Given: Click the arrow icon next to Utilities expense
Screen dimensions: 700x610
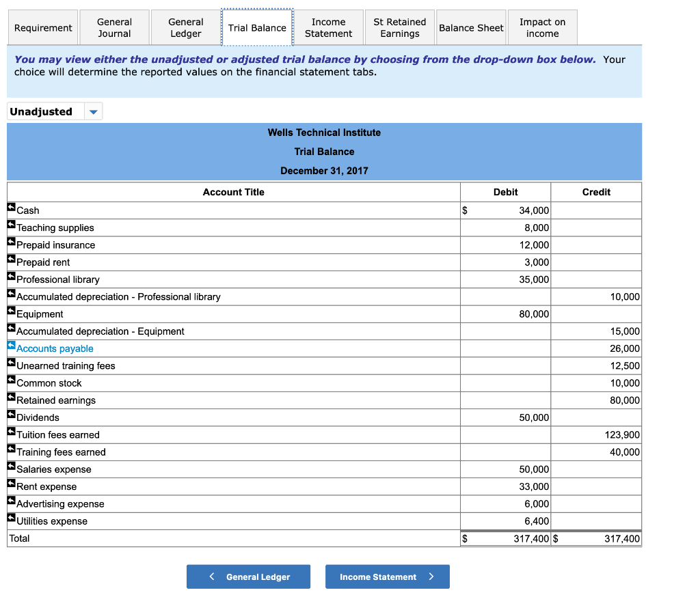Looking at the screenshot, I should tap(10, 517).
